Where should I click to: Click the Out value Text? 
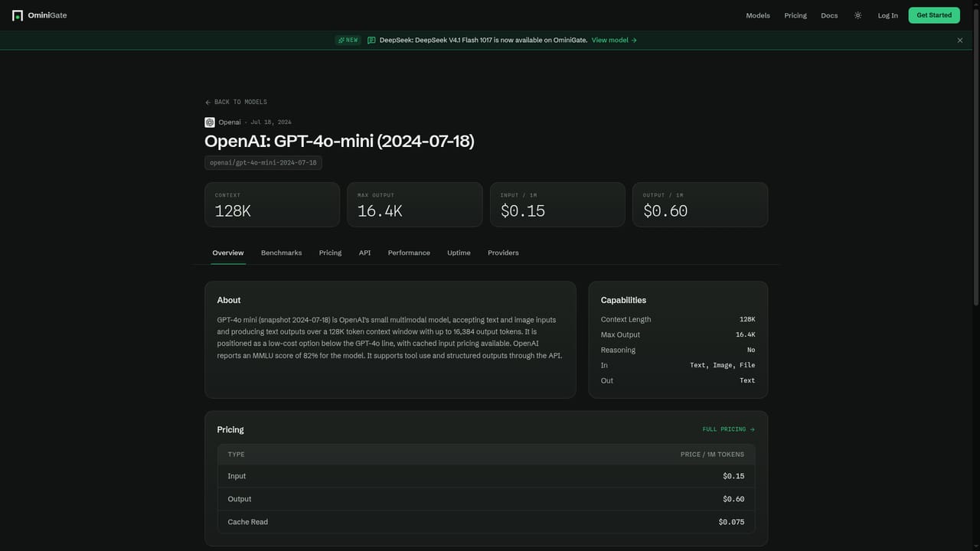pos(747,380)
